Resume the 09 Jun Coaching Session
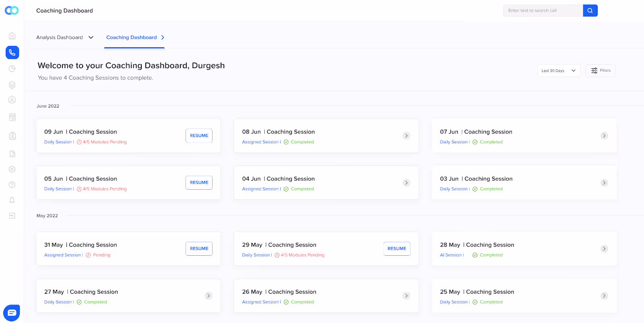This screenshot has width=644, height=323. tap(199, 136)
